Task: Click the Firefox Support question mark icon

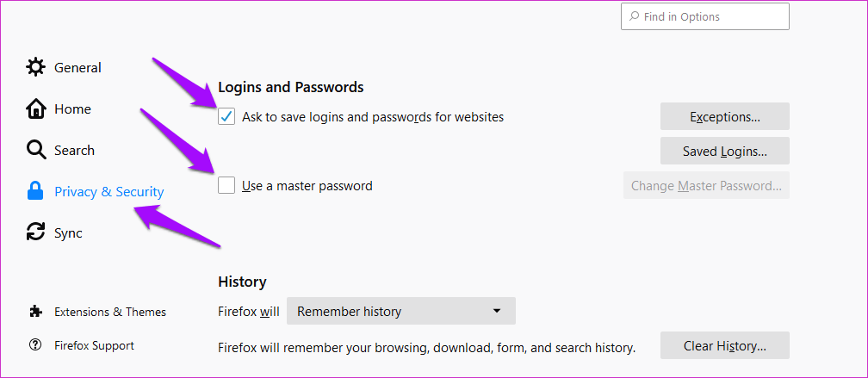Action: click(x=35, y=345)
